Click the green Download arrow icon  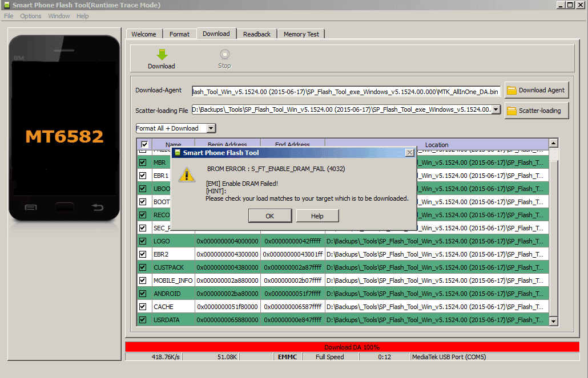(162, 55)
